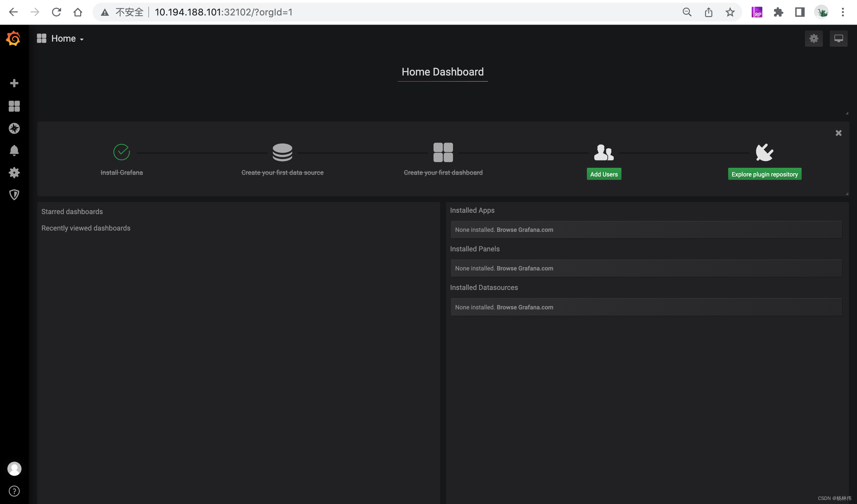Open the Create plus menu
The width and height of the screenshot is (857, 504).
point(14,83)
